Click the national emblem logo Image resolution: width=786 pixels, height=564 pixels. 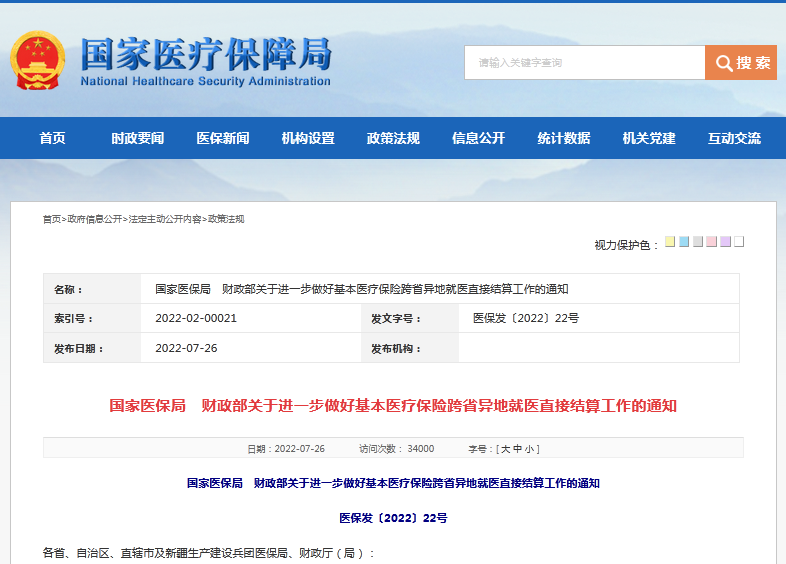click(38, 61)
